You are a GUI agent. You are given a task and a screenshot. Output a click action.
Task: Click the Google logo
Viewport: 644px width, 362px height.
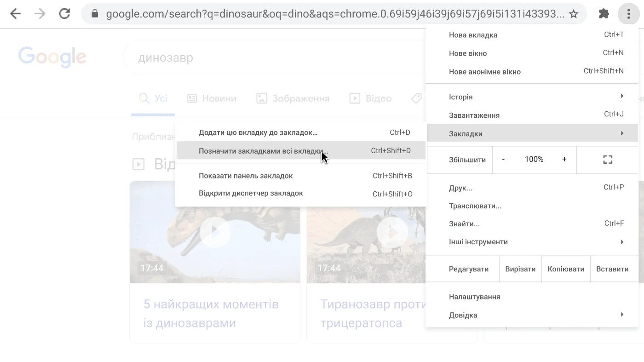(52, 57)
